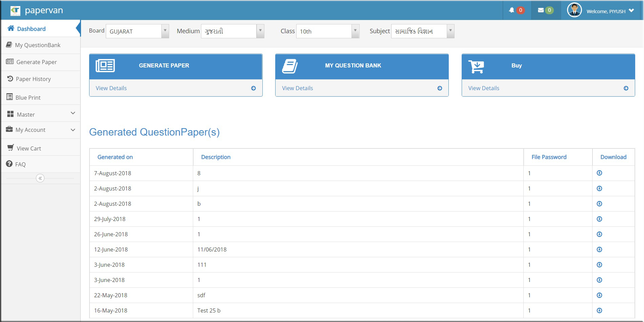Open the Board dropdown showing GUJARAT
Screen dimensions: 644x322
[x=137, y=32]
